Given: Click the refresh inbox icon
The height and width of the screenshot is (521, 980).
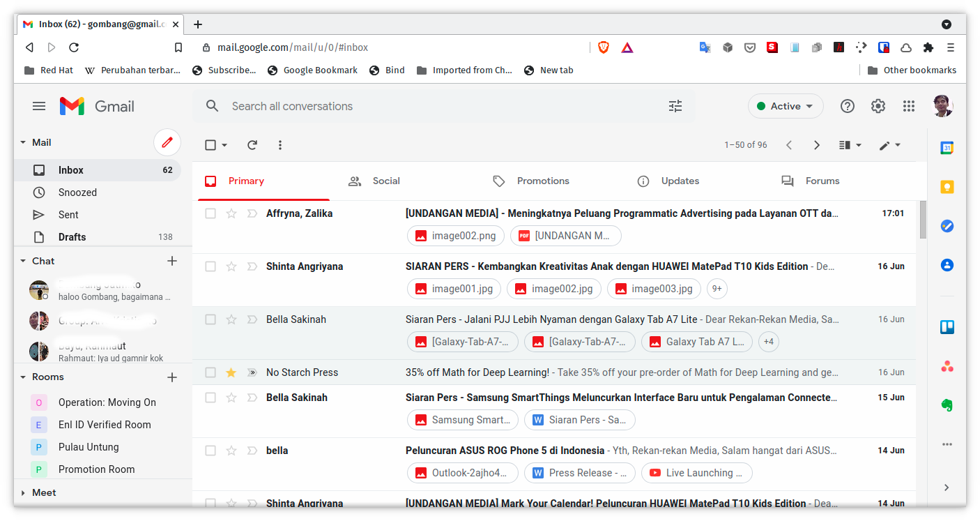Looking at the screenshot, I should point(252,145).
